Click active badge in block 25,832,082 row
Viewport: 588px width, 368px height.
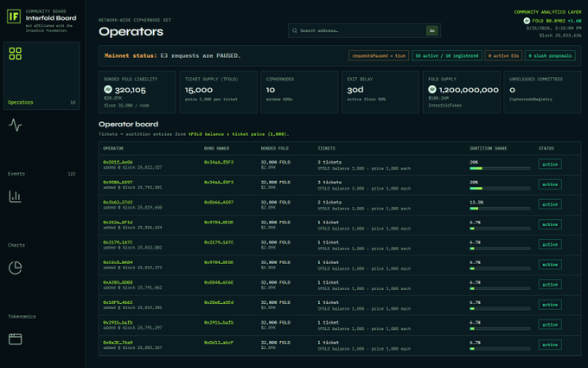click(550, 244)
